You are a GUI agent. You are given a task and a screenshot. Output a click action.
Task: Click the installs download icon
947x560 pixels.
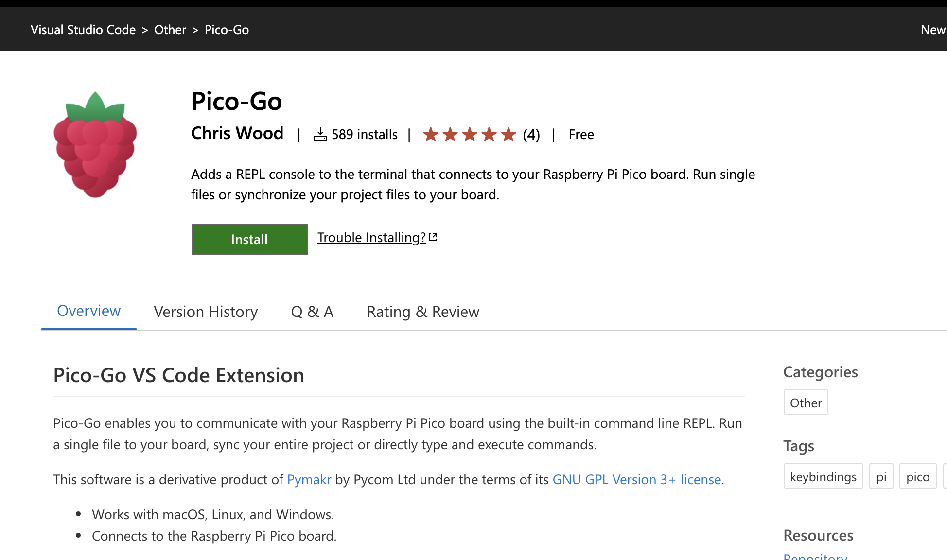(x=320, y=134)
